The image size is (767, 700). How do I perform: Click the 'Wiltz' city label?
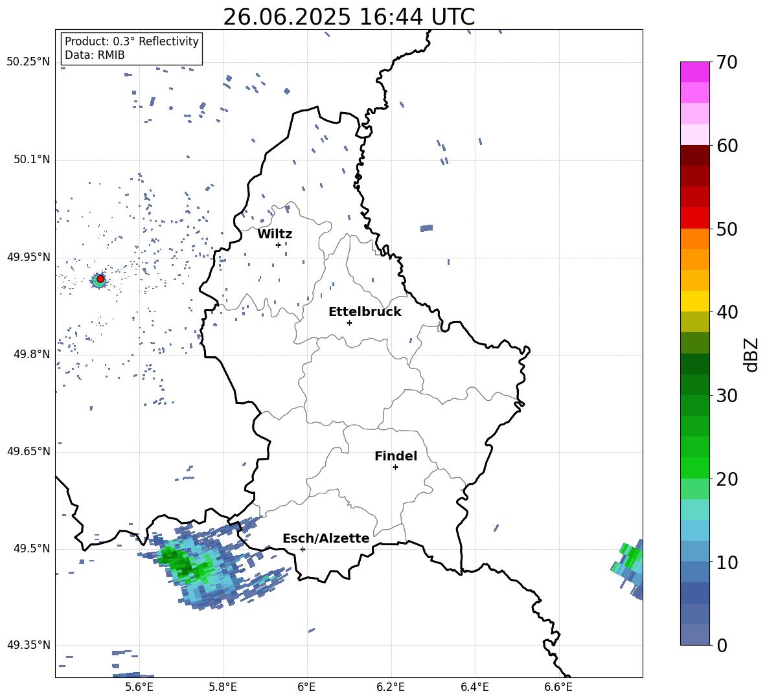coord(275,234)
